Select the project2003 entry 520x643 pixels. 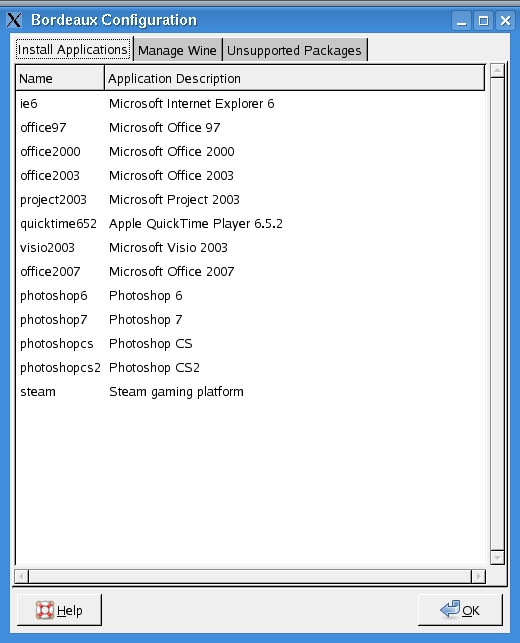[53, 200]
